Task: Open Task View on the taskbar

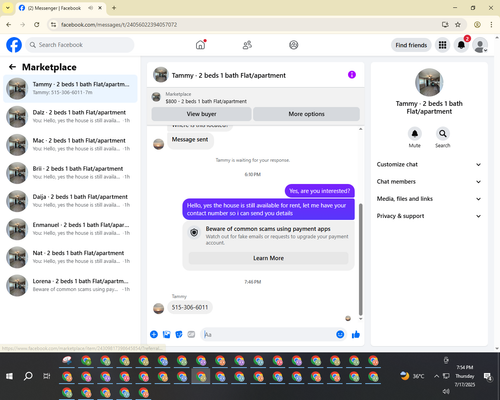Action: pos(47,376)
